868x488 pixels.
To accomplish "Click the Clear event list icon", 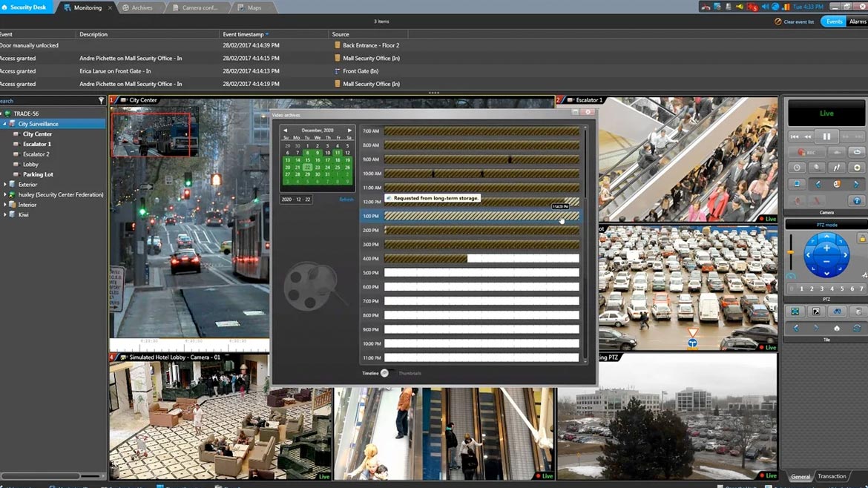I will (x=778, y=22).
